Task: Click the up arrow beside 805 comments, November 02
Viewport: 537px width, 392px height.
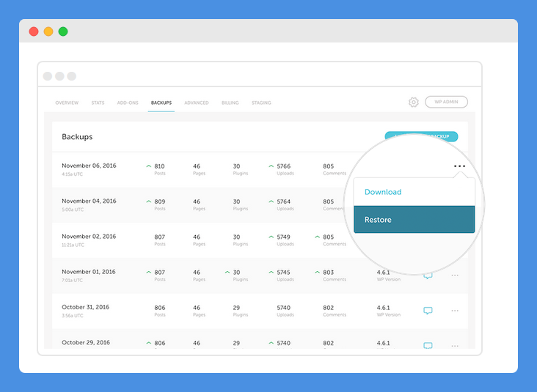Action: coord(317,237)
